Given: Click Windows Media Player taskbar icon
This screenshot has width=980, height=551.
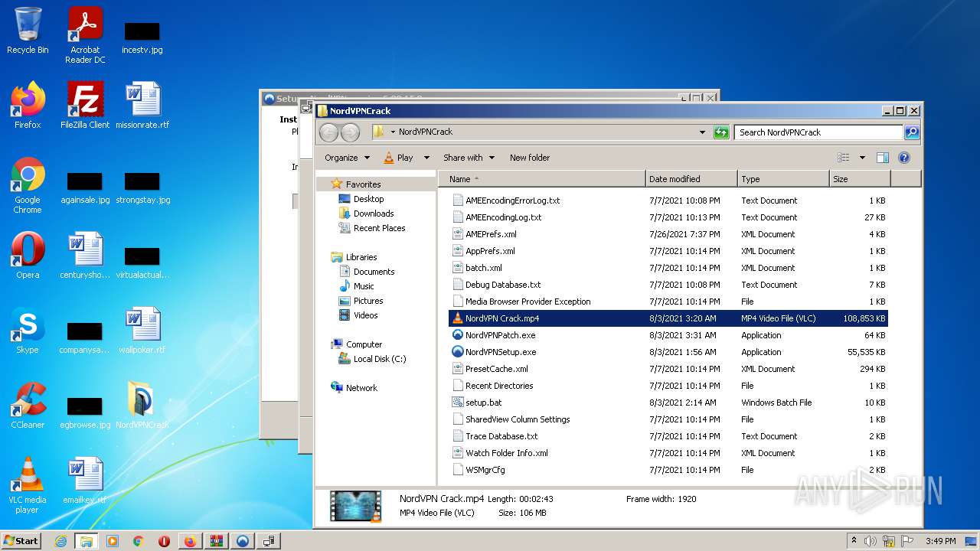Looking at the screenshot, I should (113, 541).
